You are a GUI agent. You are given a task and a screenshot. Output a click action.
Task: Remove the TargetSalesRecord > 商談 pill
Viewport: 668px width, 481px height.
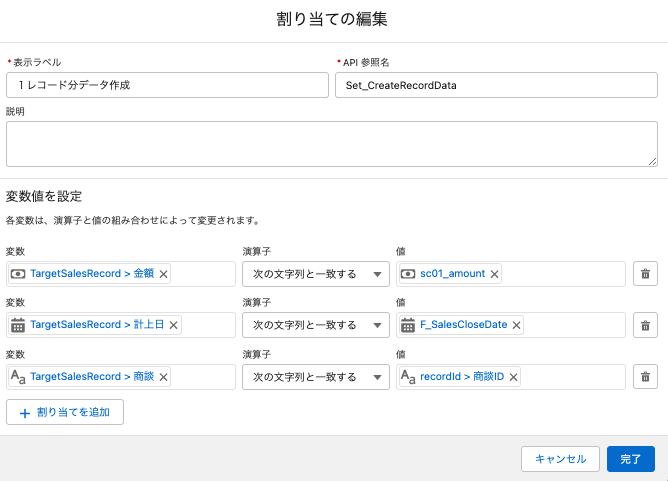pyautogui.click(x=163, y=377)
